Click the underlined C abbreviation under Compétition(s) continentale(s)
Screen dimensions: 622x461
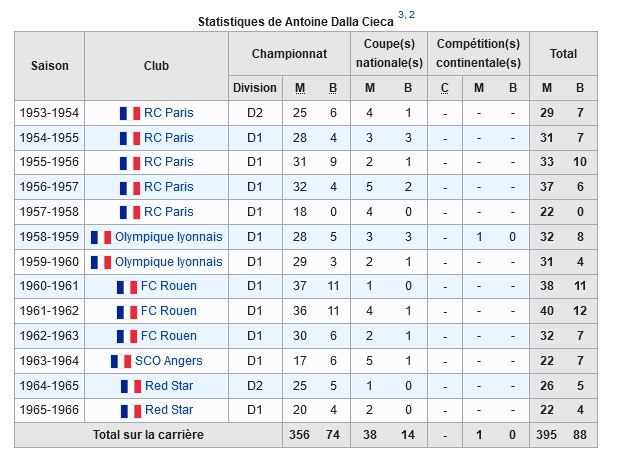[445, 88]
